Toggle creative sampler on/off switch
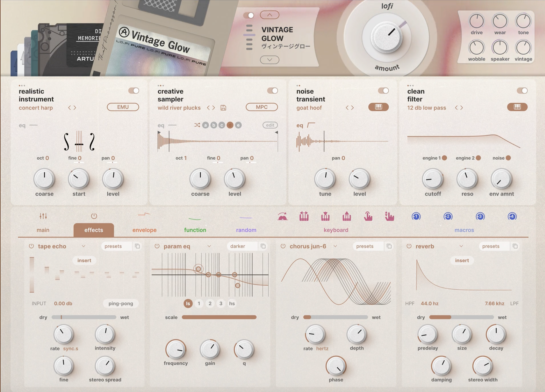 pos(272,91)
